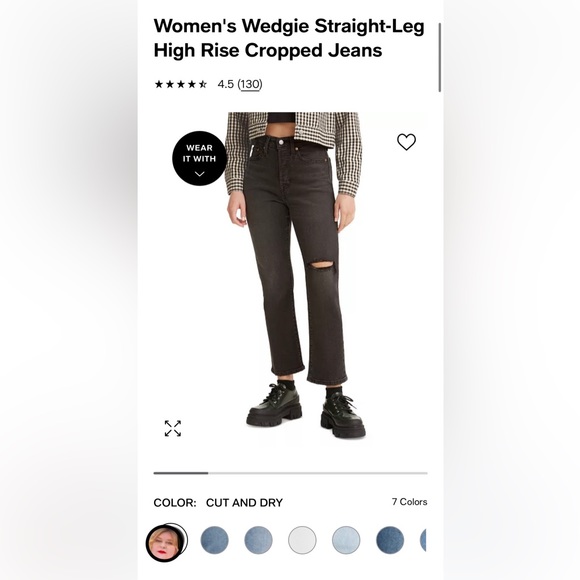Choose the second medium blue denim swatch
The image size is (580, 580).
[215, 540]
